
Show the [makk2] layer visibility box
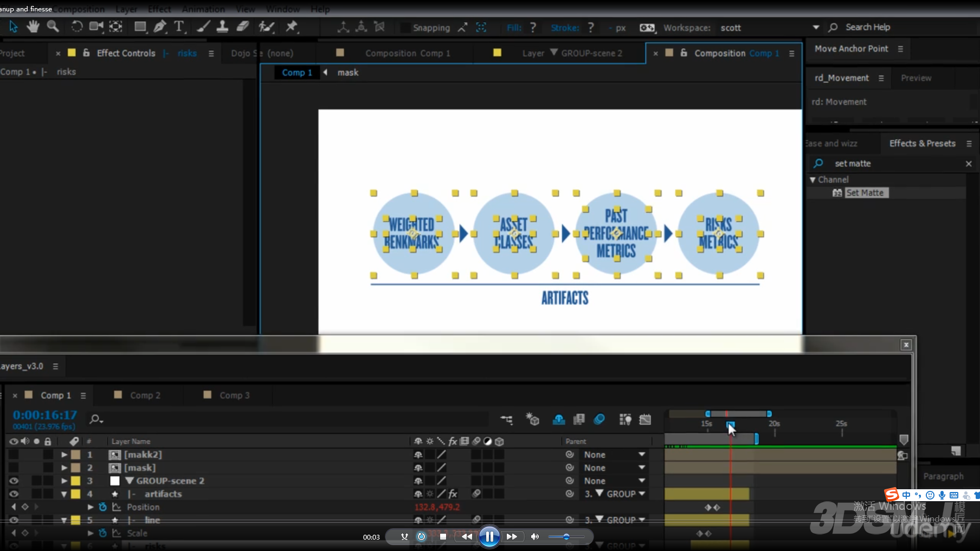(x=14, y=455)
